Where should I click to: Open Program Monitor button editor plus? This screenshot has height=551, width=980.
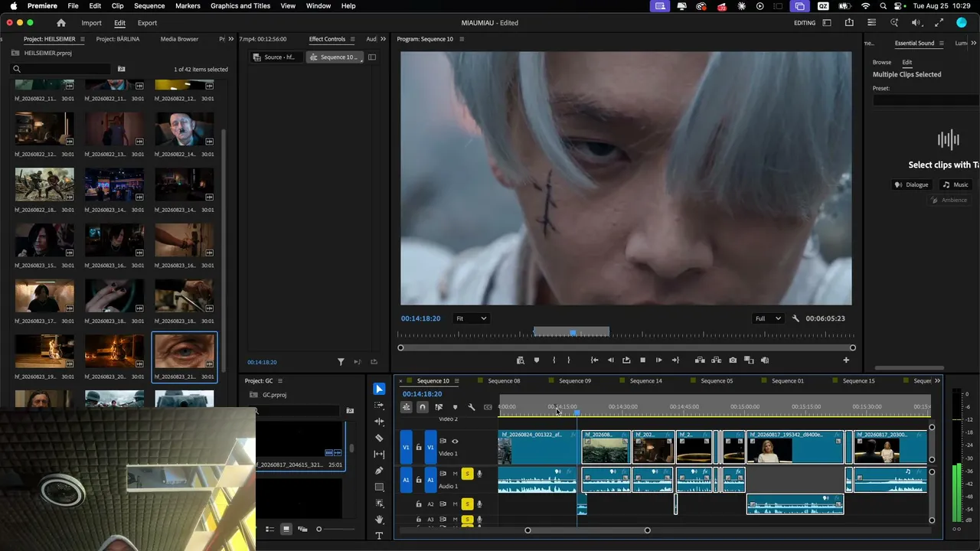coord(846,360)
